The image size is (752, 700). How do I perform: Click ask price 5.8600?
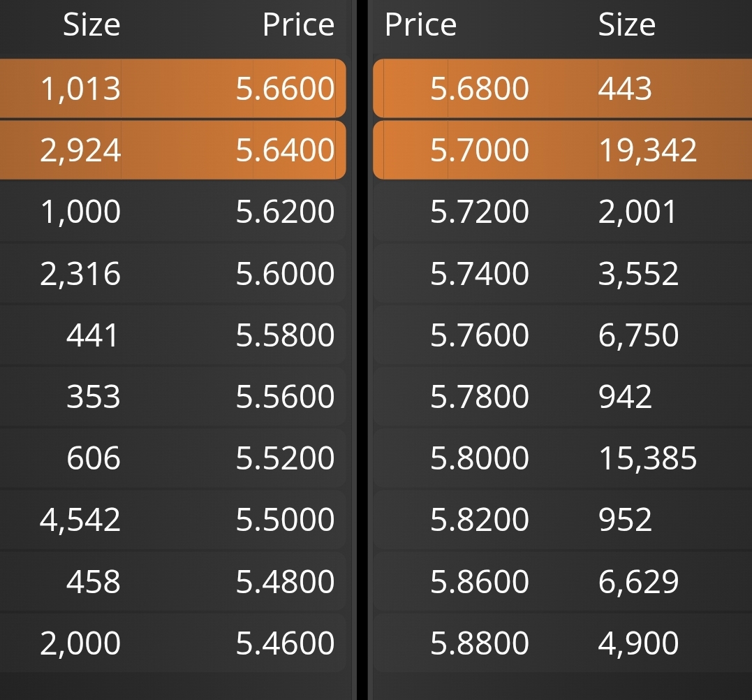tap(479, 581)
